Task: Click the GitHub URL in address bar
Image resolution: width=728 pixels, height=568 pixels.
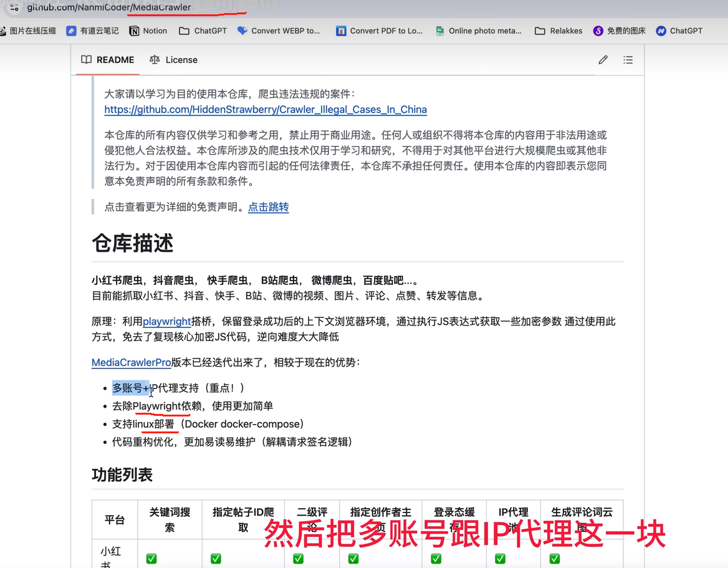Action: tap(109, 7)
